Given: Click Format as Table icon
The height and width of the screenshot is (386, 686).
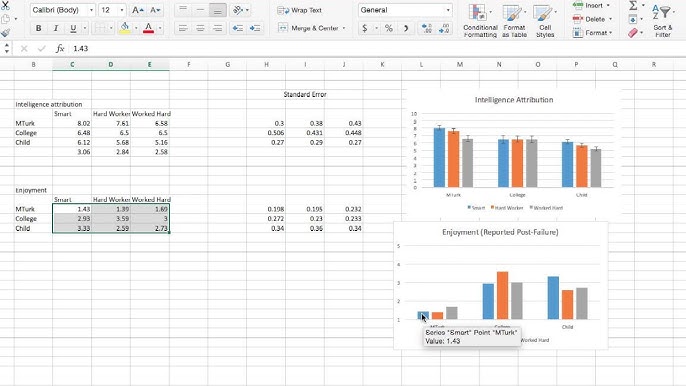Looking at the screenshot, I should point(514,20).
